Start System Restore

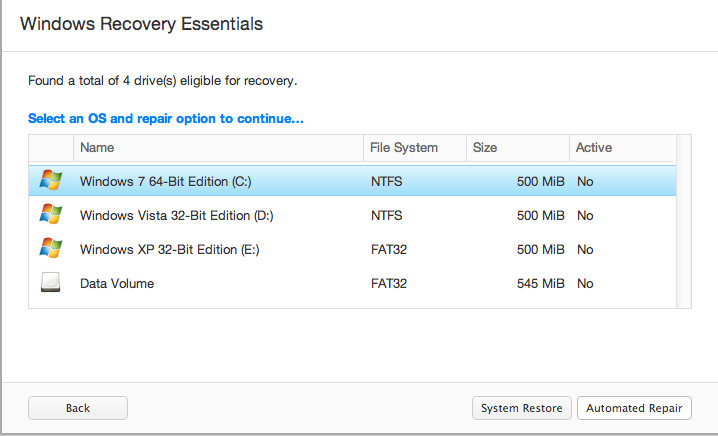[522, 408]
